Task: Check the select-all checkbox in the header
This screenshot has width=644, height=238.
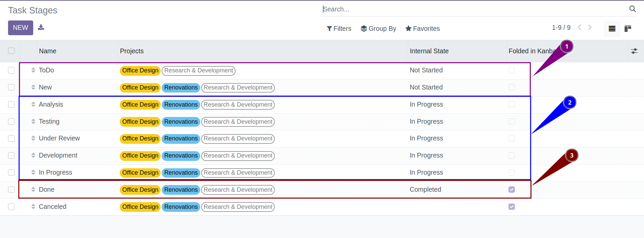Action: point(11,51)
